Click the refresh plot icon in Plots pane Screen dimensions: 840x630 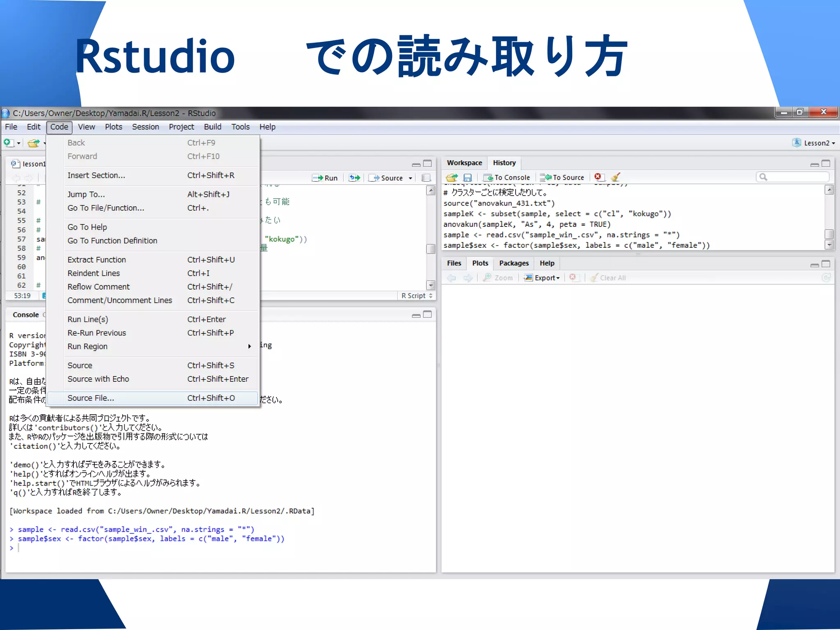826,278
